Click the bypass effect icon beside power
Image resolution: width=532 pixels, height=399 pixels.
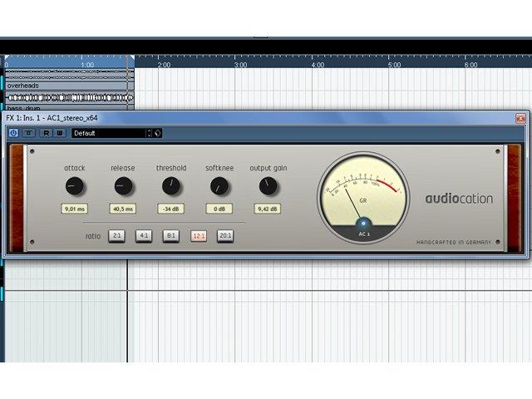[29, 133]
